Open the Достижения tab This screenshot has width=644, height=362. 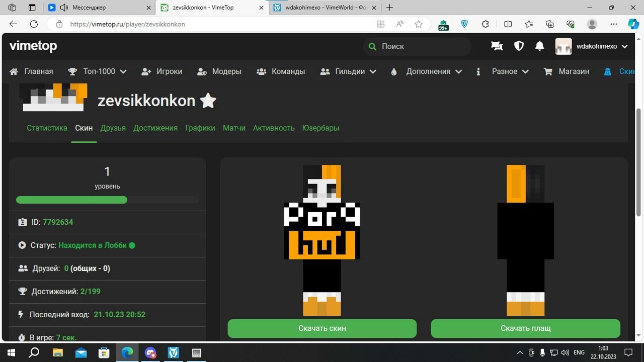coord(155,128)
